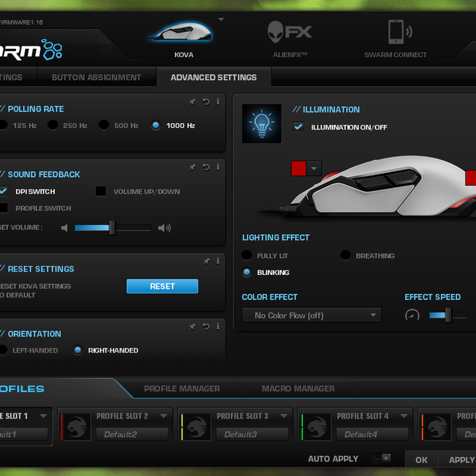The width and height of the screenshot is (476, 476).
Task: Click the effect speed gauge icon
Action: point(413,315)
